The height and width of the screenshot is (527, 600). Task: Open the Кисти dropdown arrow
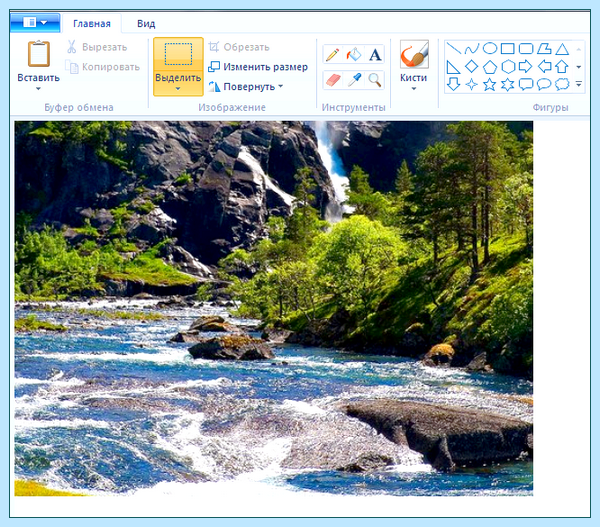pyautogui.click(x=414, y=89)
